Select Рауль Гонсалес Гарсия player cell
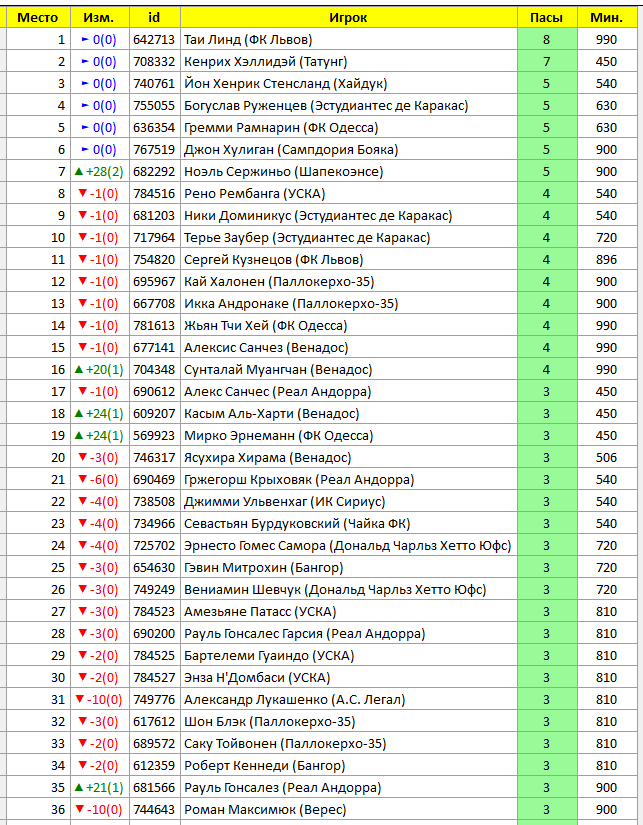643x825 pixels. [349, 634]
